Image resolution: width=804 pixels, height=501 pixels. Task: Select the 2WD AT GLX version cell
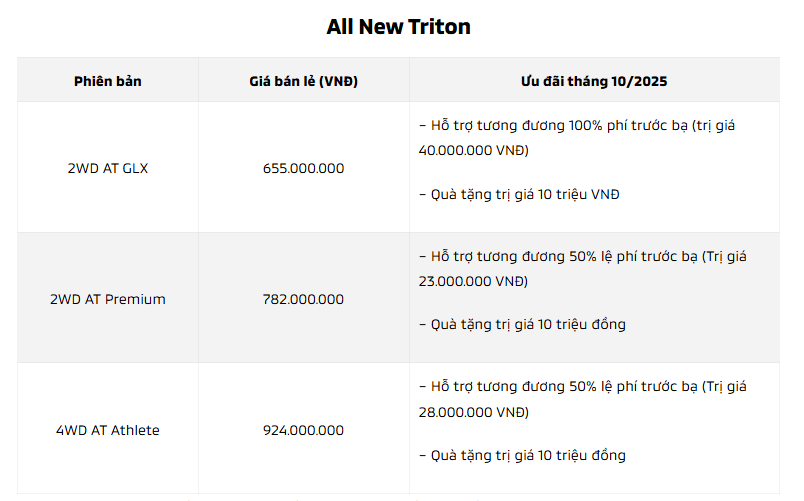[x=108, y=168]
